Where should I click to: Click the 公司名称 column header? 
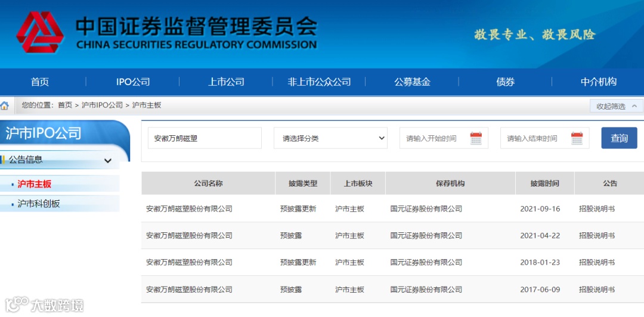tap(208, 184)
